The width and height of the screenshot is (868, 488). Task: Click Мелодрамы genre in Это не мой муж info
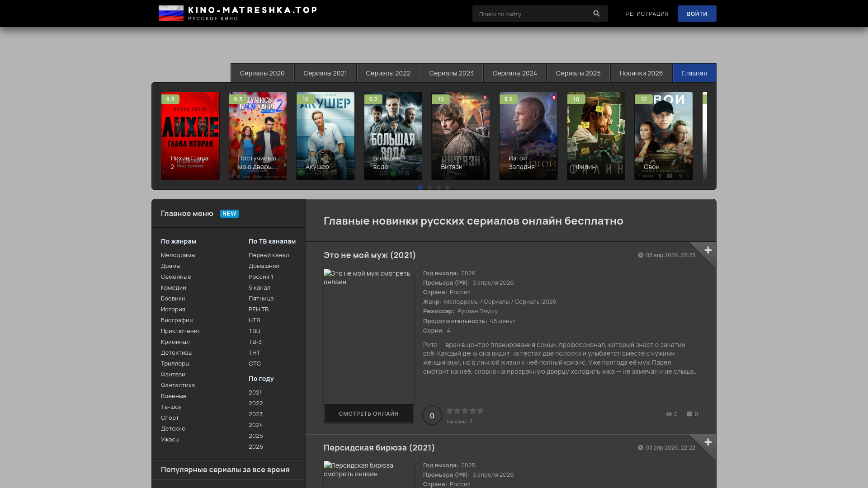click(461, 301)
